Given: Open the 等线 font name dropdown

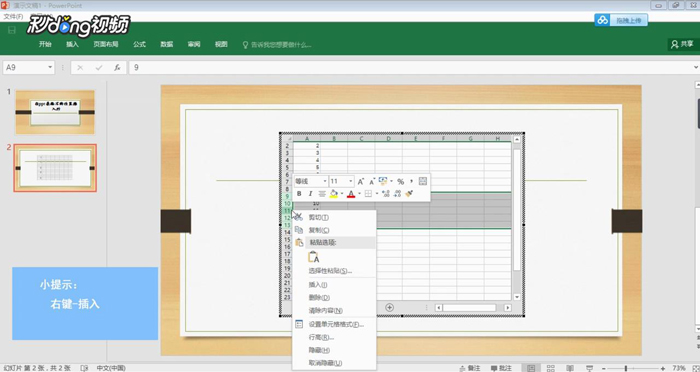Looking at the screenshot, I should pyautogui.click(x=325, y=181).
